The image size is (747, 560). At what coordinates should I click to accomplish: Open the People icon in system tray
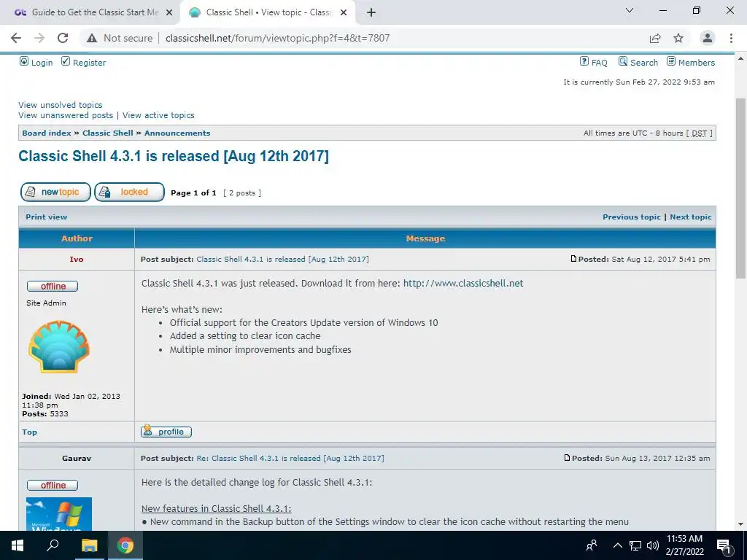[x=592, y=545]
